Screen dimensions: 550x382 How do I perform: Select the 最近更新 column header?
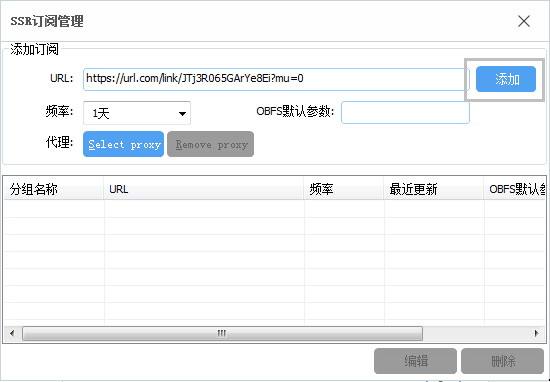pyautogui.click(x=434, y=189)
